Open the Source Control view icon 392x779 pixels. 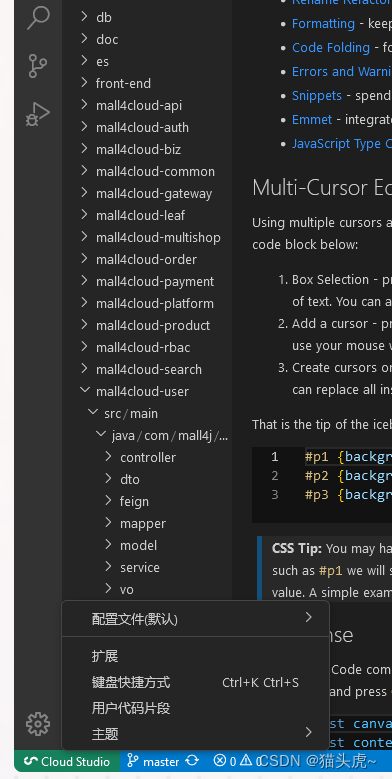(x=38, y=66)
